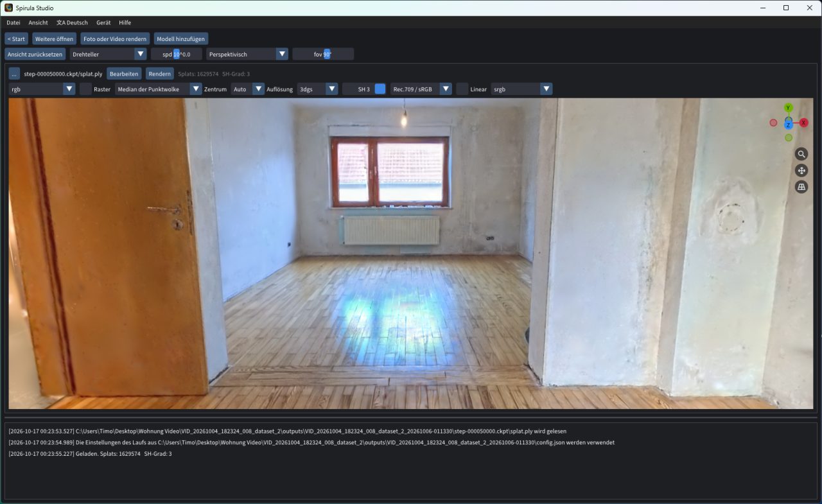This screenshot has width=822, height=504.
Task: Open the Perspektivisch projection dropdown
Action: coord(247,54)
